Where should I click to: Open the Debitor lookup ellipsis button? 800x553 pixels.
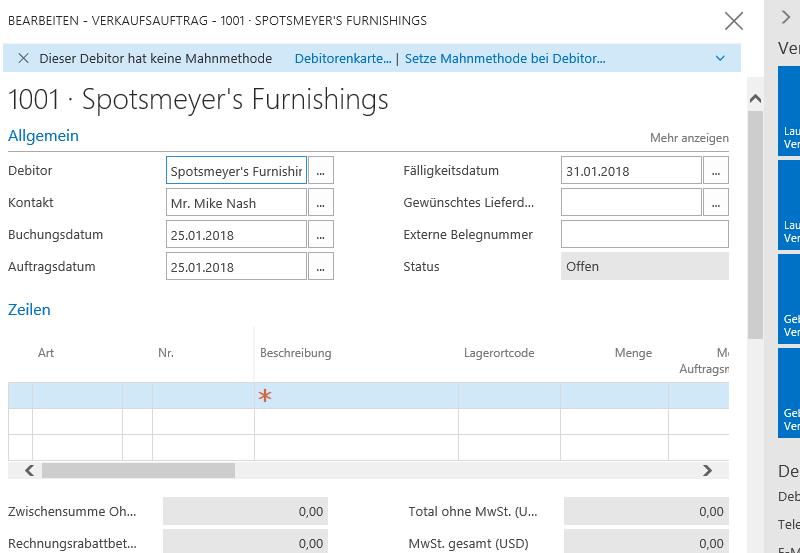tap(321, 170)
